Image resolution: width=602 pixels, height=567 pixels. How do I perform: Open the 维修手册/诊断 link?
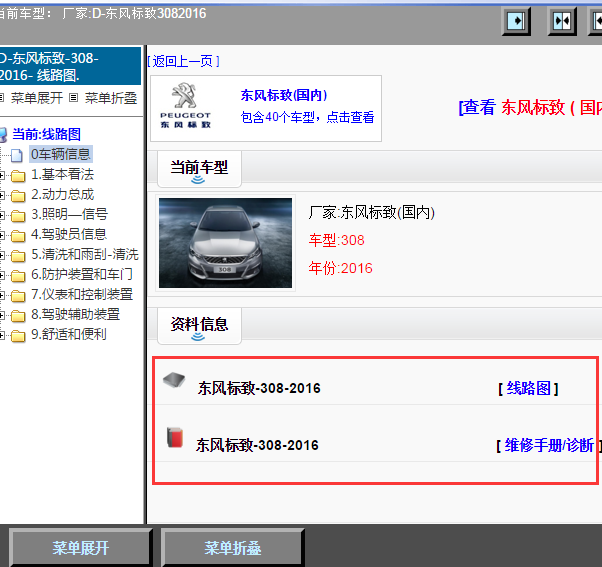(549, 445)
